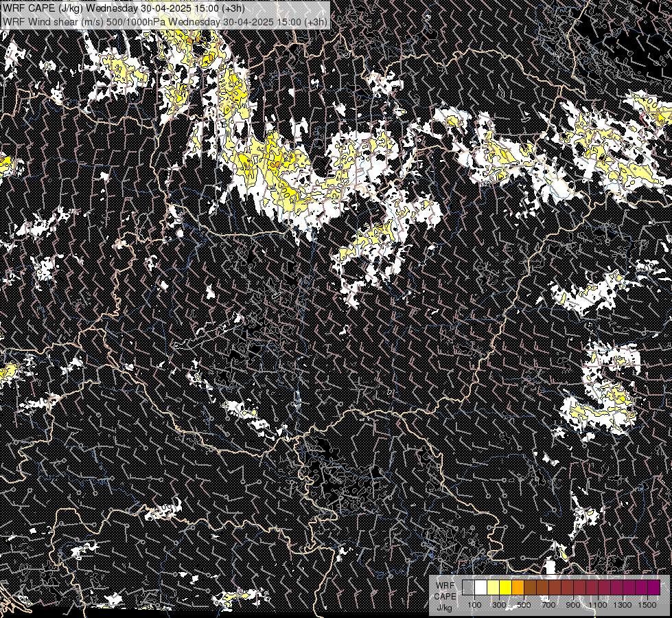Click the 'WRF CAPE (J/kg) Wednesday' title line
The image size is (672, 618).
124,8
